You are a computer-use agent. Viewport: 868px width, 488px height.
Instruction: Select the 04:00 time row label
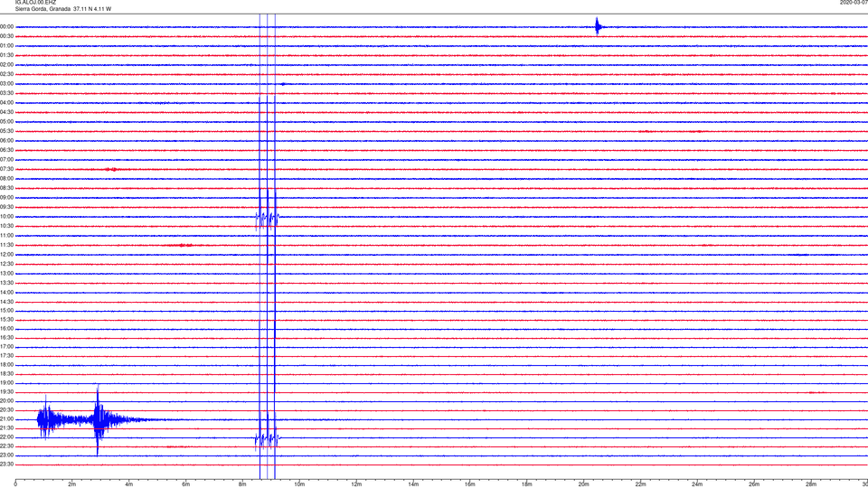[x=7, y=103]
